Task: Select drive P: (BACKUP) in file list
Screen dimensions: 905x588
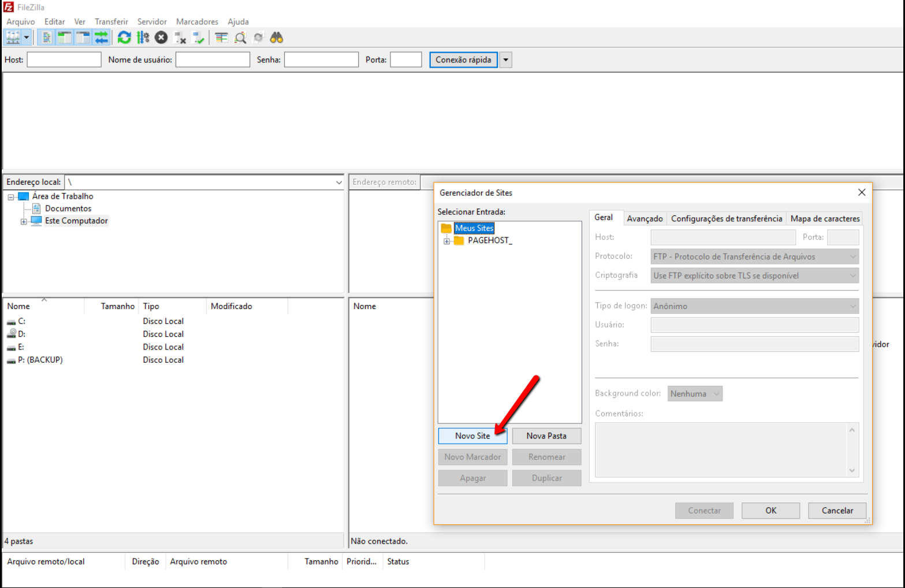Action: (x=40, y=359)
